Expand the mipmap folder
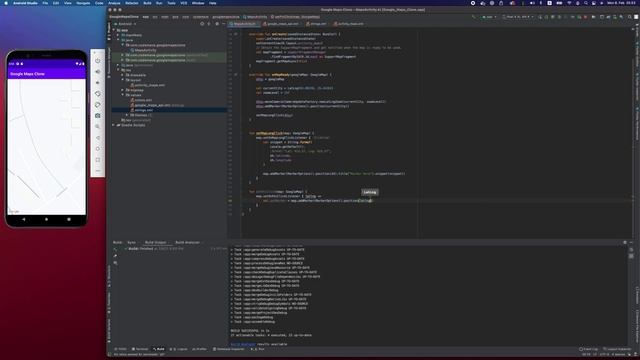 pos(123,90)
